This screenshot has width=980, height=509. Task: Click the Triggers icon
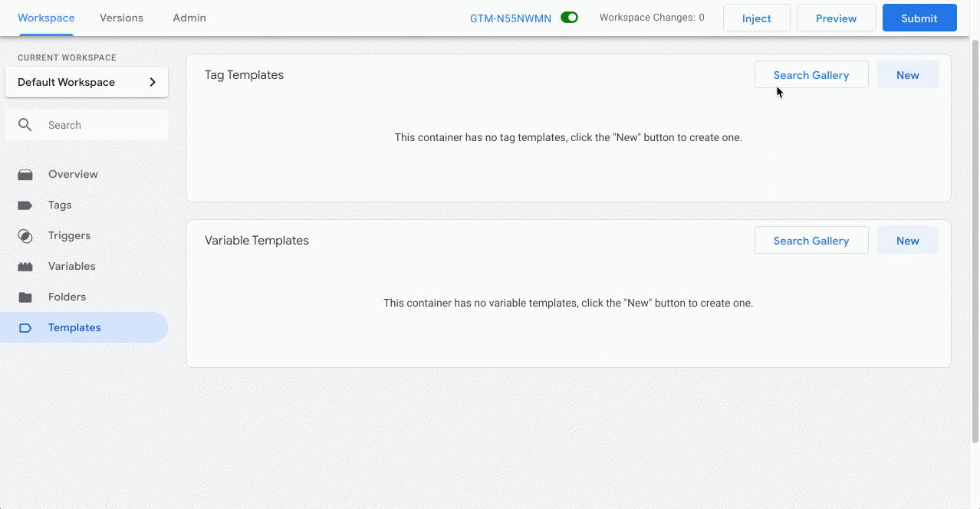(x=25, y=235)
